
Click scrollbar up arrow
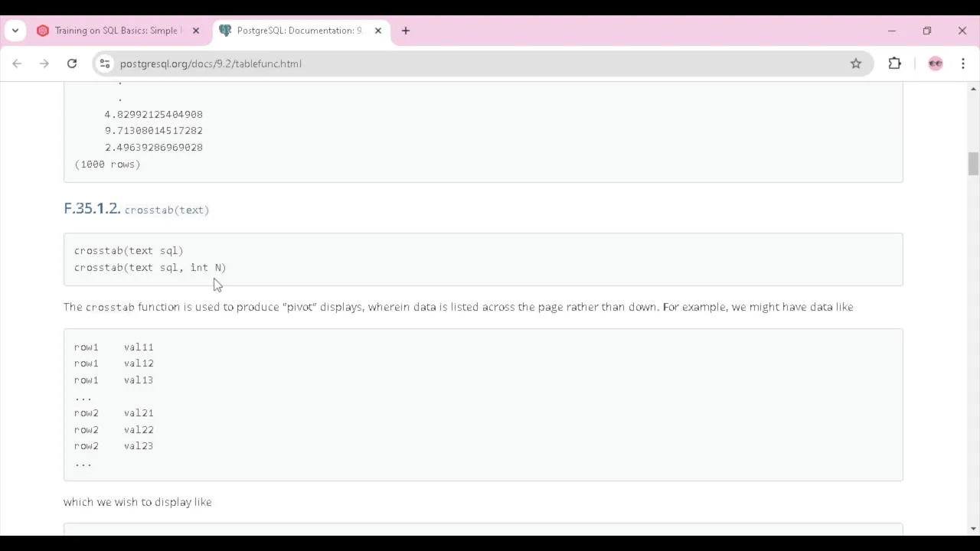[x=973, y=89]
